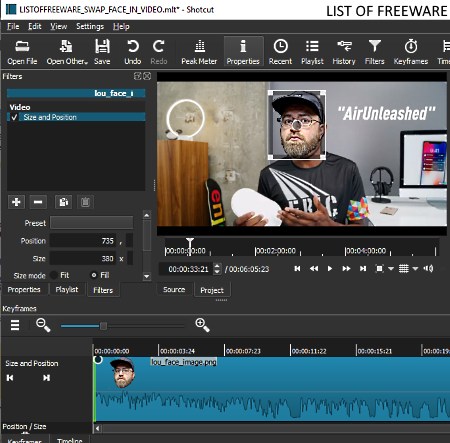This screenshot has width=450, height=443.
Task: Remove selected filter with minus button
Action: [38, 202]
